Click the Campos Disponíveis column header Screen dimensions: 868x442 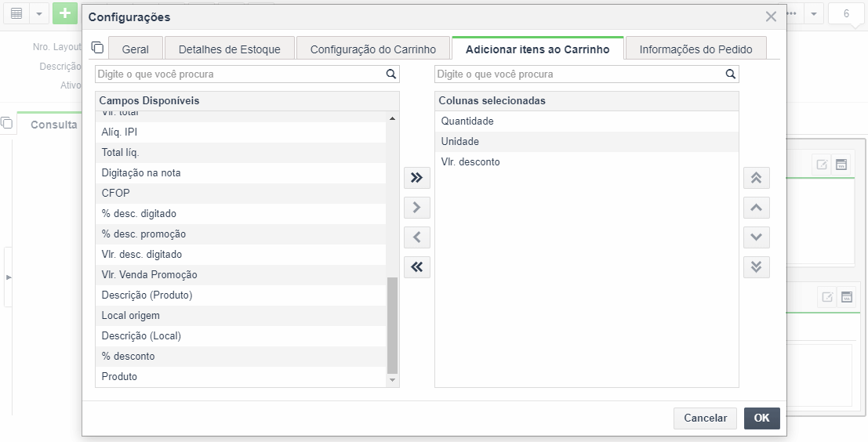[x=247, y=100]
